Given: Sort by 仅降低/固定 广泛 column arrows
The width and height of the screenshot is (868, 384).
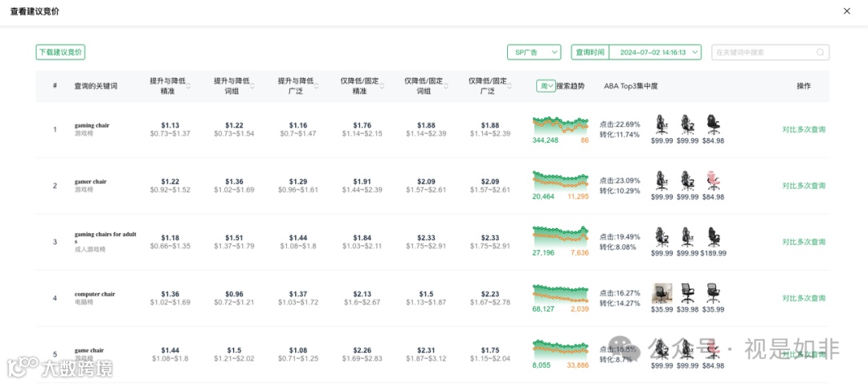Looking at the screenshot, I should pyautogui.click(x=510, y=86).
